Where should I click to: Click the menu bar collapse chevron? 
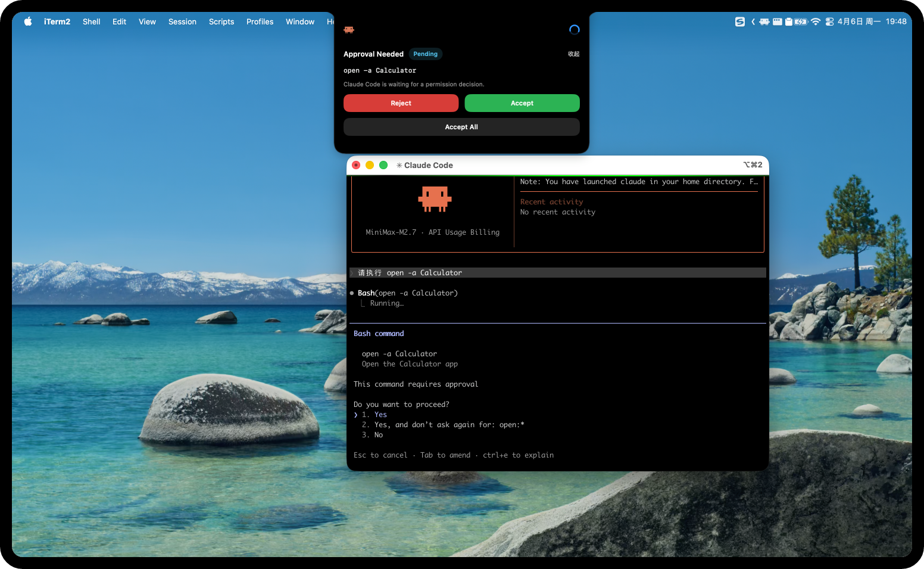[x=753, y=21]
